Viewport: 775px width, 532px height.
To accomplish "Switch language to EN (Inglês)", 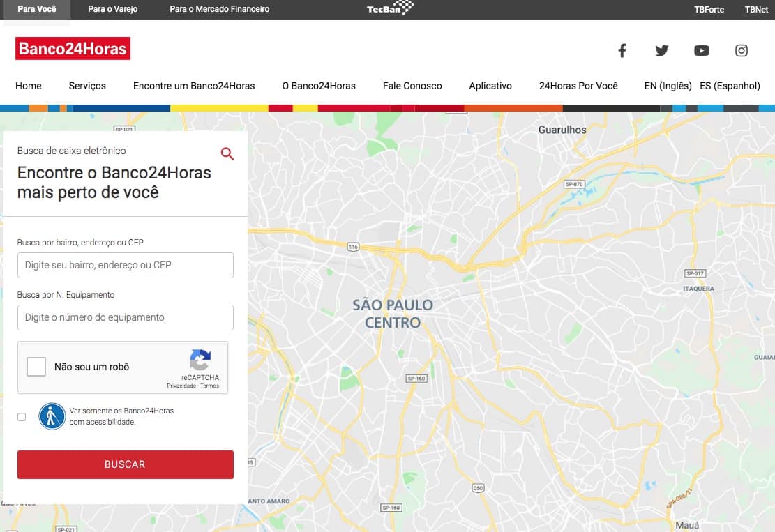I will 668,86.
